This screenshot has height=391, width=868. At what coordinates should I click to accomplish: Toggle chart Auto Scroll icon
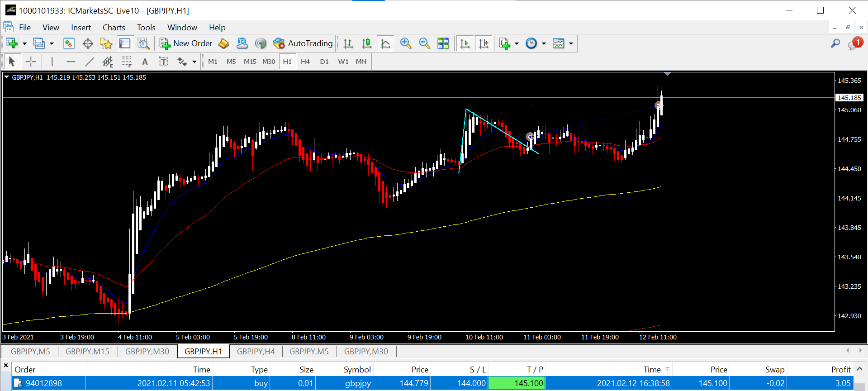(465, 43)
